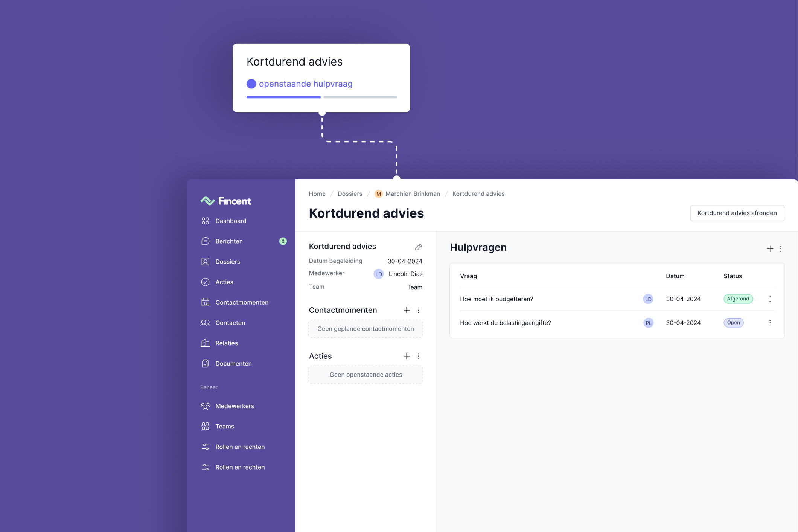
Task: Open the Hulpvragen panel's three-dot menu
Action: coord(780,249)
